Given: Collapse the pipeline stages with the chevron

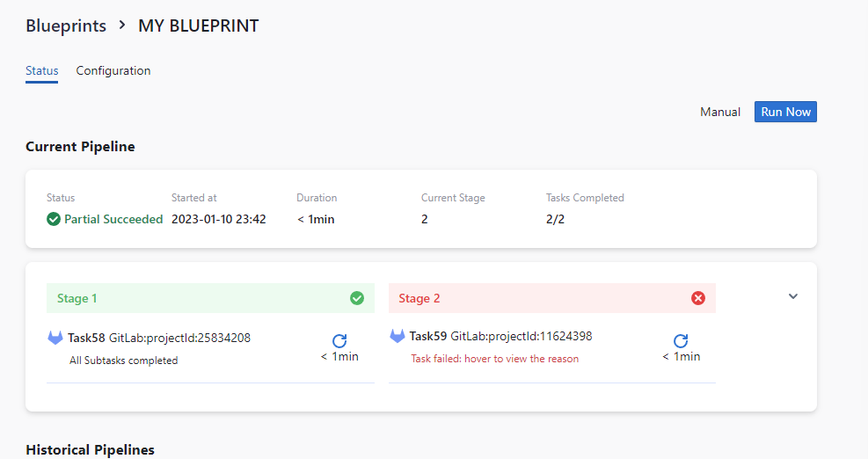Looking at the screenshot, I should coord(793,297).
